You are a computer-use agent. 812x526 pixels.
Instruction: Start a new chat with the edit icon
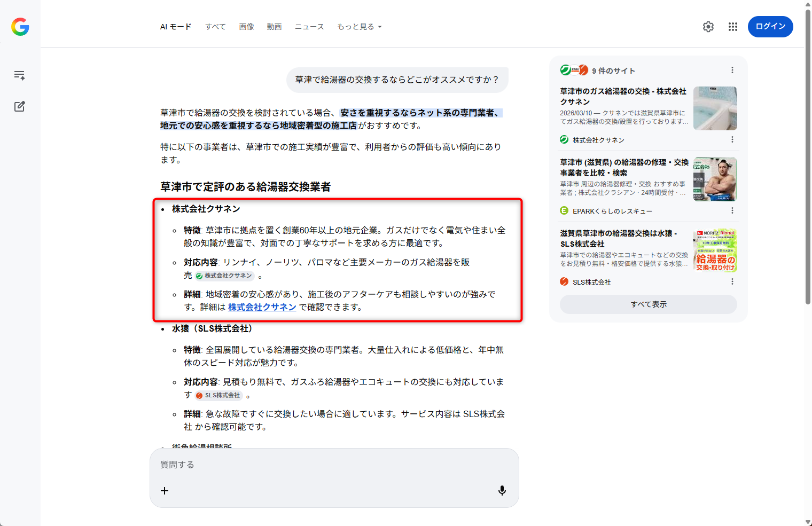(x=20, y=106)
